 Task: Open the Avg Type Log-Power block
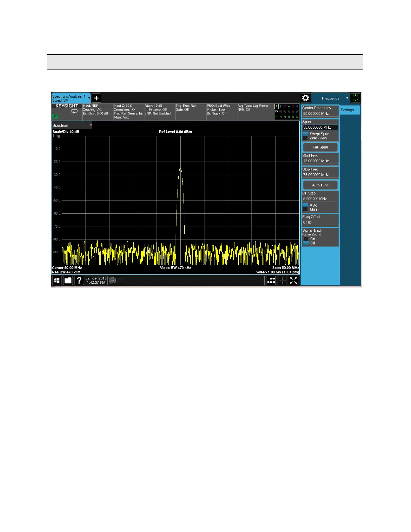(255, 112)
